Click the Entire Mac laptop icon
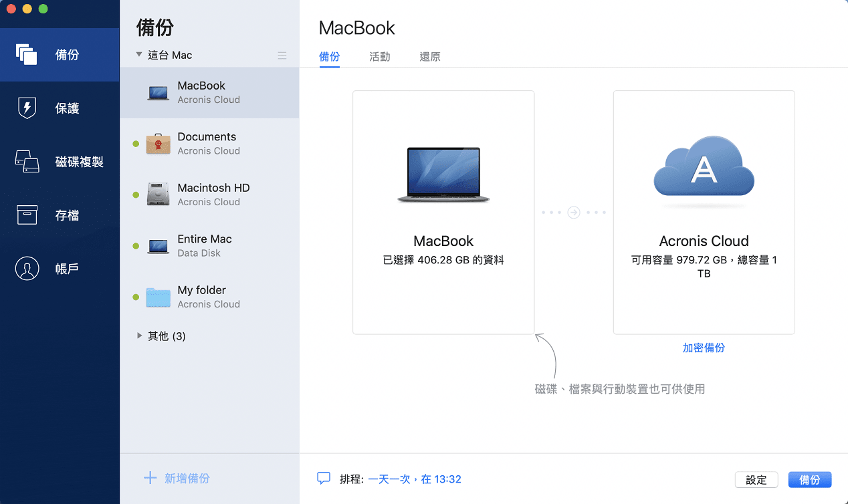The height and width of the screenshot is (504, 848). 158,246
